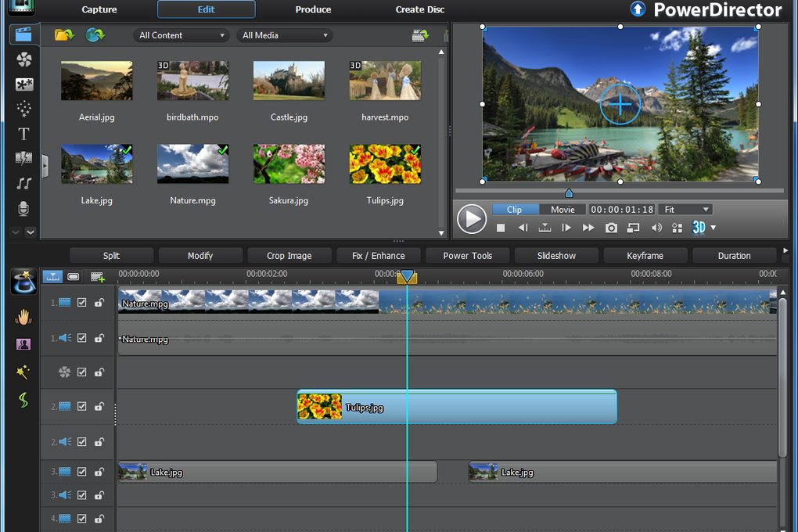Viewport: 798px width, 532px height.
Task: Step to next frame
Action: click(566, 228)
